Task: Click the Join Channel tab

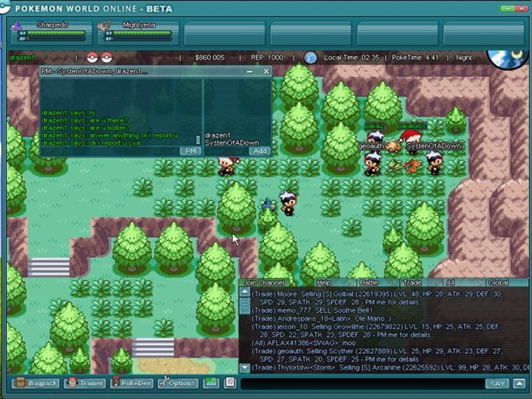Action: point(264,283)
